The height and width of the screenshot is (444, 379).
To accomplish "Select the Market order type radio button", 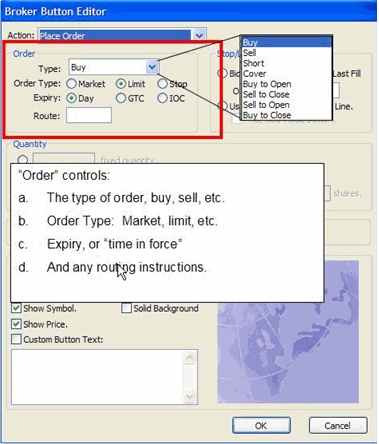I will pyautogui.click(x=71, y=84).
